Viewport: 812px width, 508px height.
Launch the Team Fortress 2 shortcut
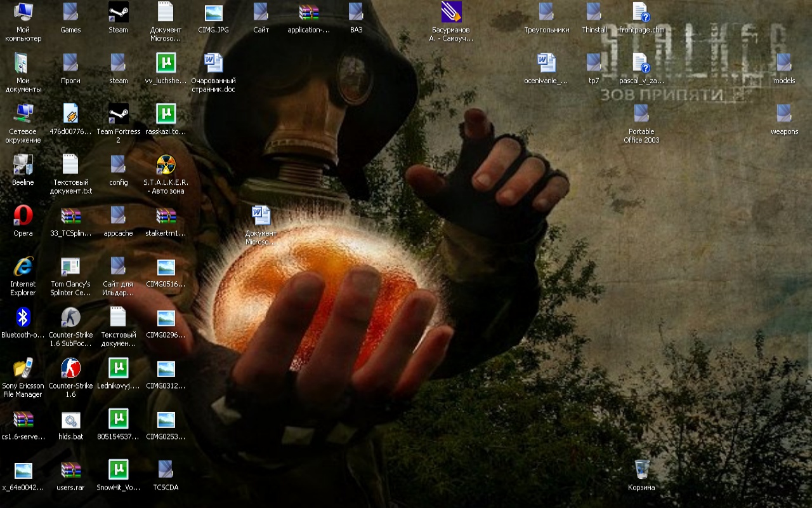coord(118,113)
